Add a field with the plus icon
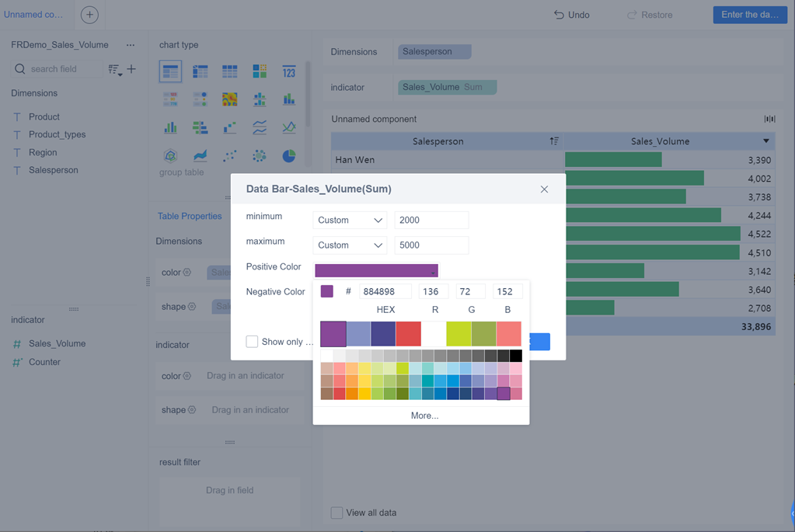 [131, 69]
